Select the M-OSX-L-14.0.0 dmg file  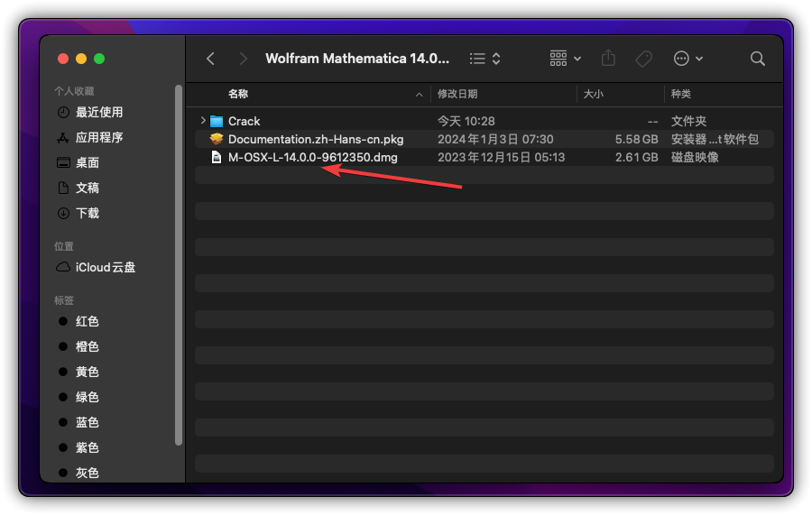(x=312, y=157)
